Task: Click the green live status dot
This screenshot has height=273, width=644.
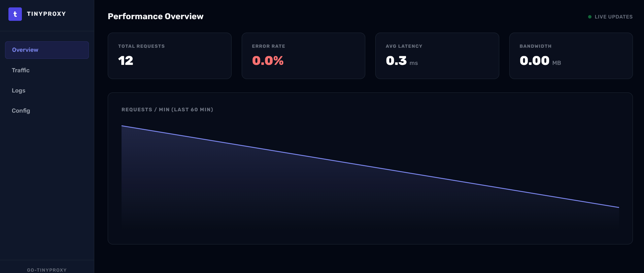Action: (x=590, y=17)
